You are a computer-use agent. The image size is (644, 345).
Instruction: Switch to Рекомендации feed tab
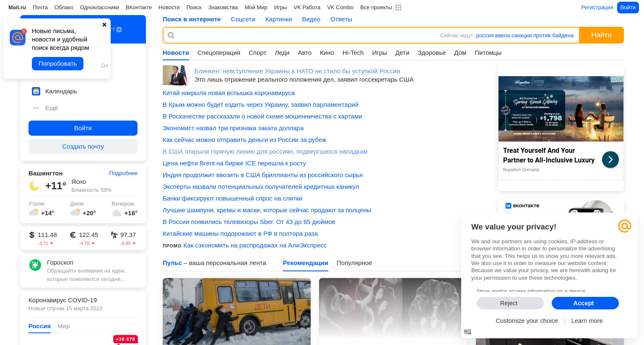[x=306, y=263]
